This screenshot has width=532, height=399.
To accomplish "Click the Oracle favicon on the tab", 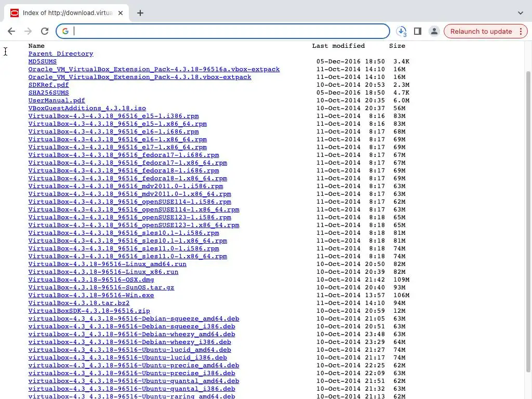I will tap(14, 13).
